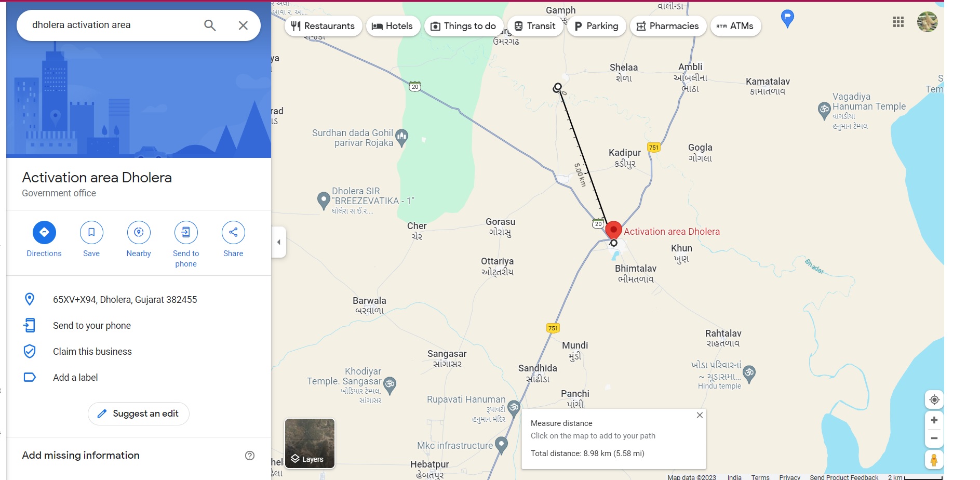Click the India link in footer

point(734,477)
